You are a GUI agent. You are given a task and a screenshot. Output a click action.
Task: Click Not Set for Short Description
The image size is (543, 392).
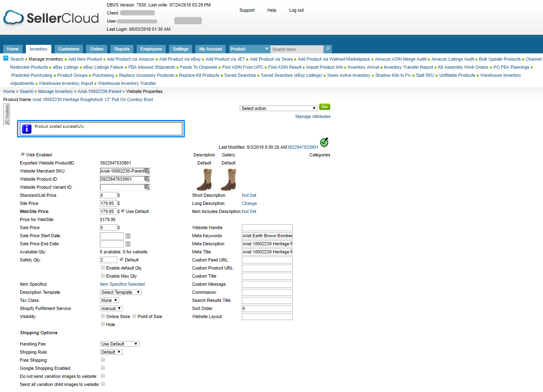point(249,195)
